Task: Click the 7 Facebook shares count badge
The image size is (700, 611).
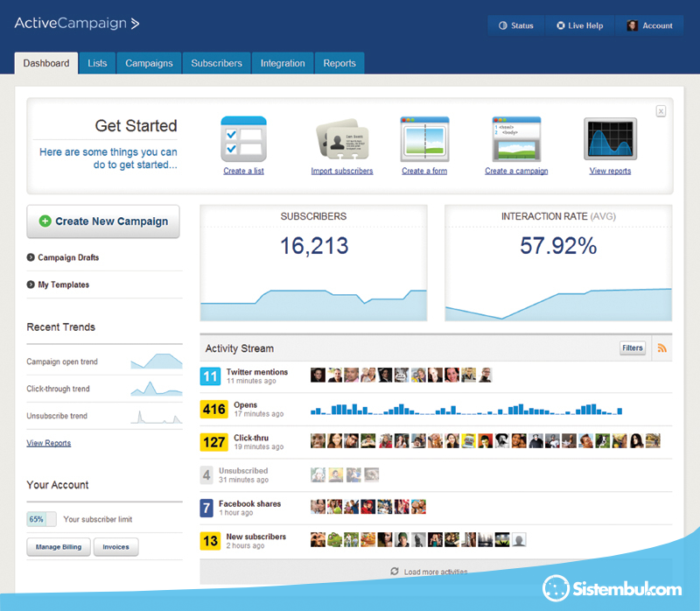Action: (x=206, y=508)
